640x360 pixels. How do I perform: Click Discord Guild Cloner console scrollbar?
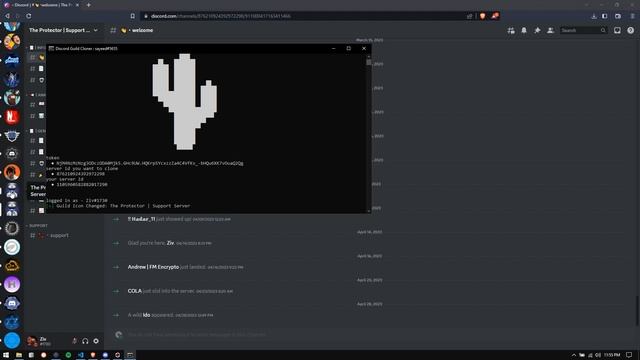click(369, 62)
